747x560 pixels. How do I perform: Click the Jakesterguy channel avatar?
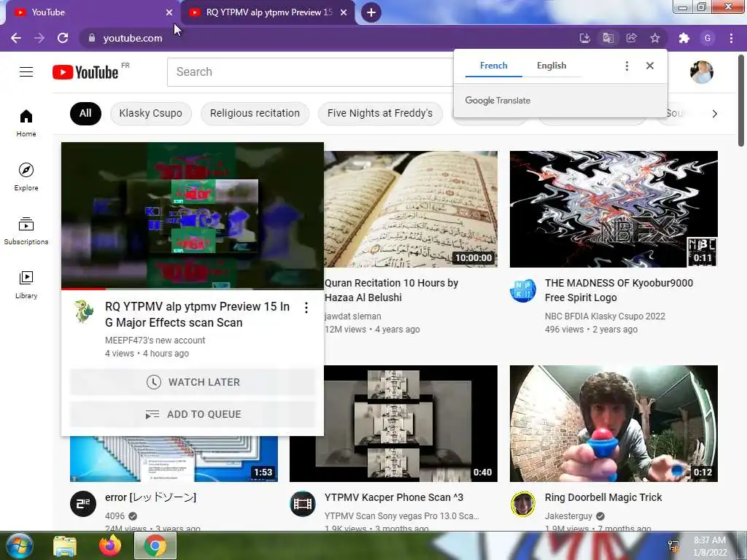point(522,503)
